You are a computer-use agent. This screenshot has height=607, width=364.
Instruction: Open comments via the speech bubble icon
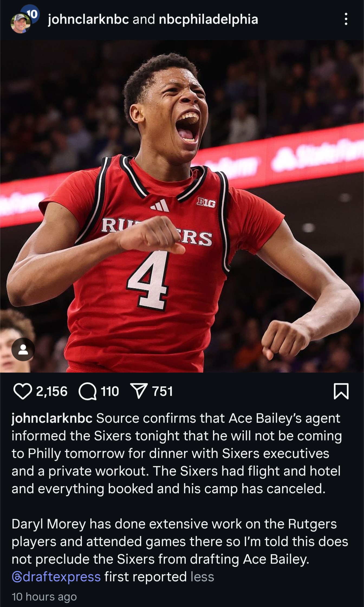87,392
